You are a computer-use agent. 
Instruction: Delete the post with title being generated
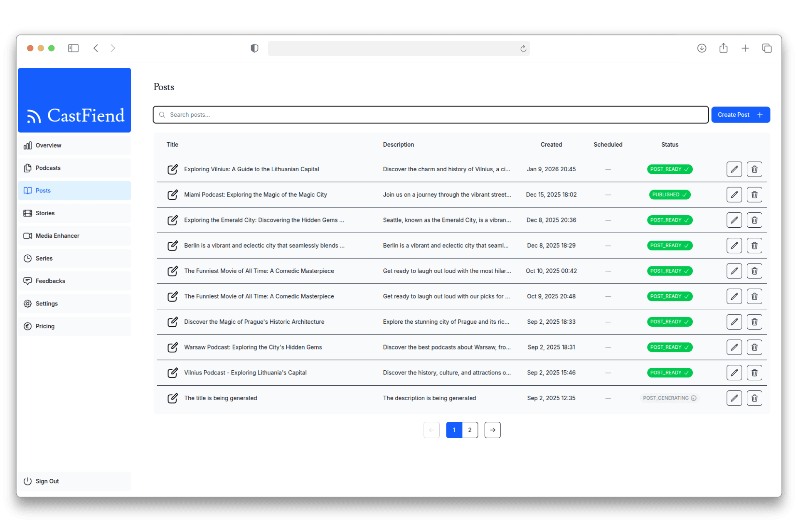click(754, 398)
